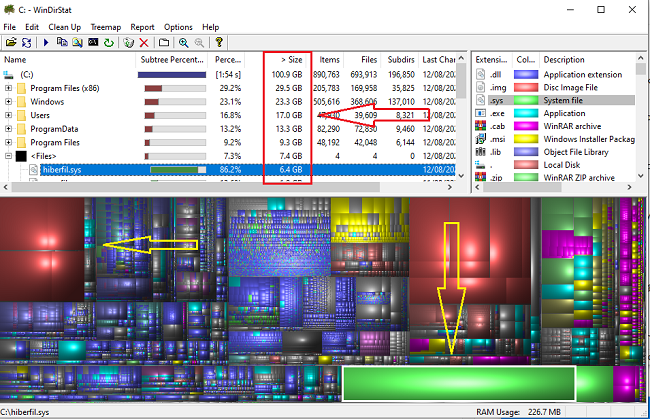Open the Help menu
Screen dimensions: 650x419
click(211, 27)
